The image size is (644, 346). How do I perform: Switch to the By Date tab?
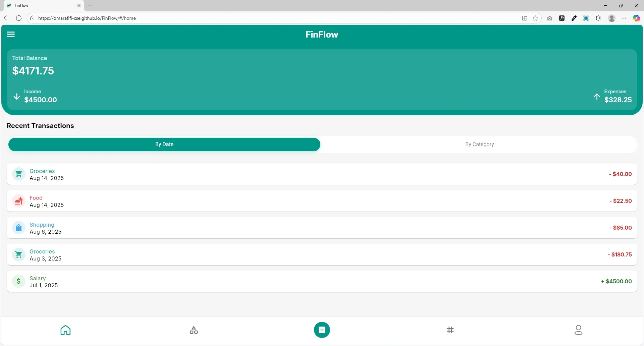(164, 145)
